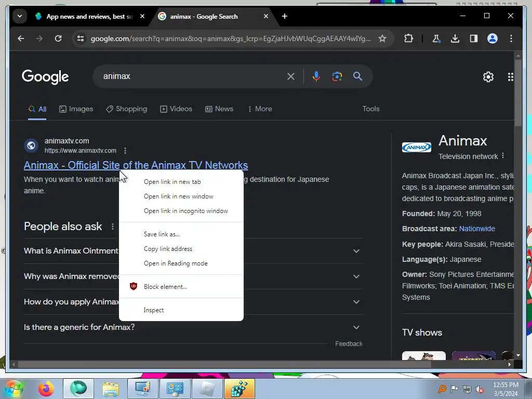Click the Feedback link
Viewport: 532px width, 399px height.
coord(349,344)
